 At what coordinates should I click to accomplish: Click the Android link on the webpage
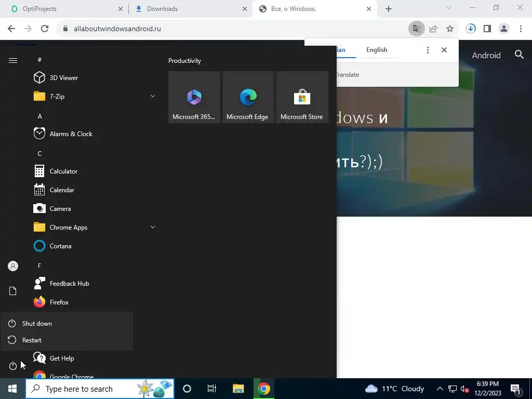[486, 55]
